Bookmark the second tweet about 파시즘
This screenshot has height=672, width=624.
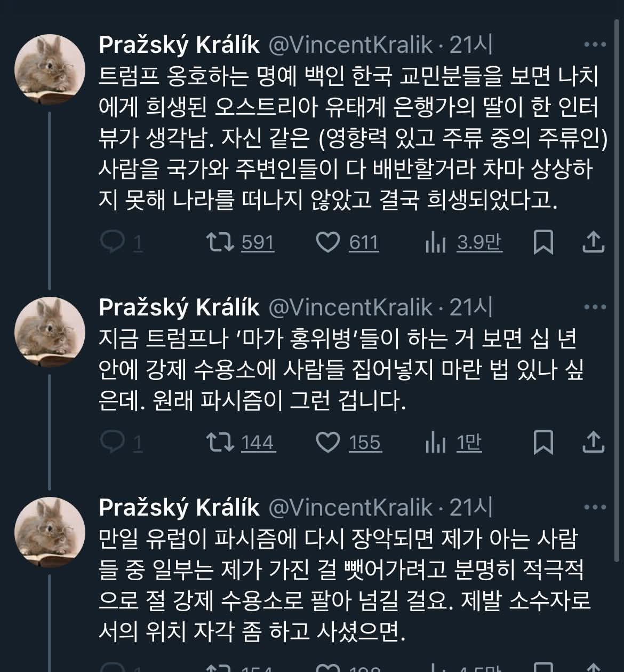pos(543,442)
